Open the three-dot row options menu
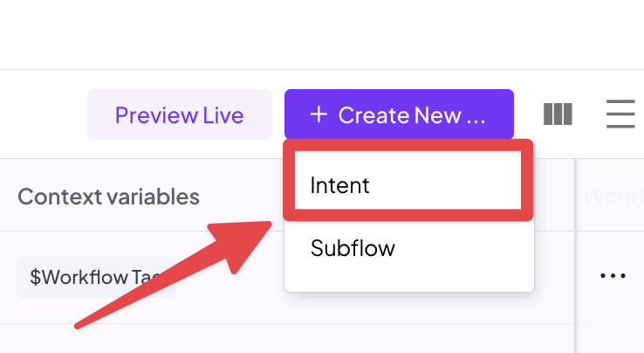This screenshot has width=644, height=353. [x=613, y=275]
